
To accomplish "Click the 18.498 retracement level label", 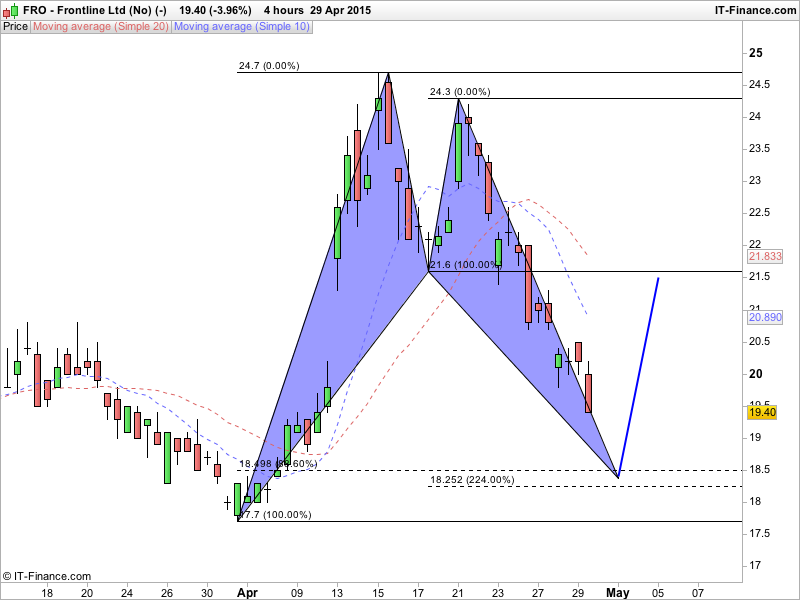I will click(x=278, y=463).
